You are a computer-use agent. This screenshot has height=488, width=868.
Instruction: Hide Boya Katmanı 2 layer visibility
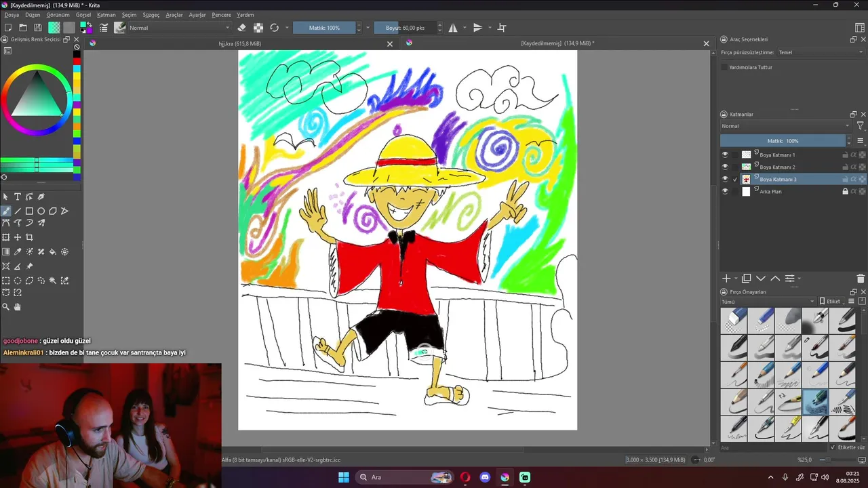pos(725,167)
